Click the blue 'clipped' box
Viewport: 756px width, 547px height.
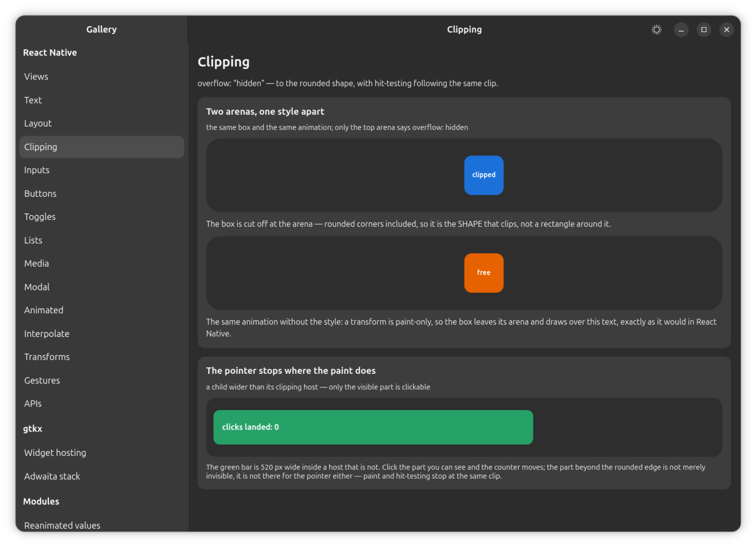coord(484,175)
